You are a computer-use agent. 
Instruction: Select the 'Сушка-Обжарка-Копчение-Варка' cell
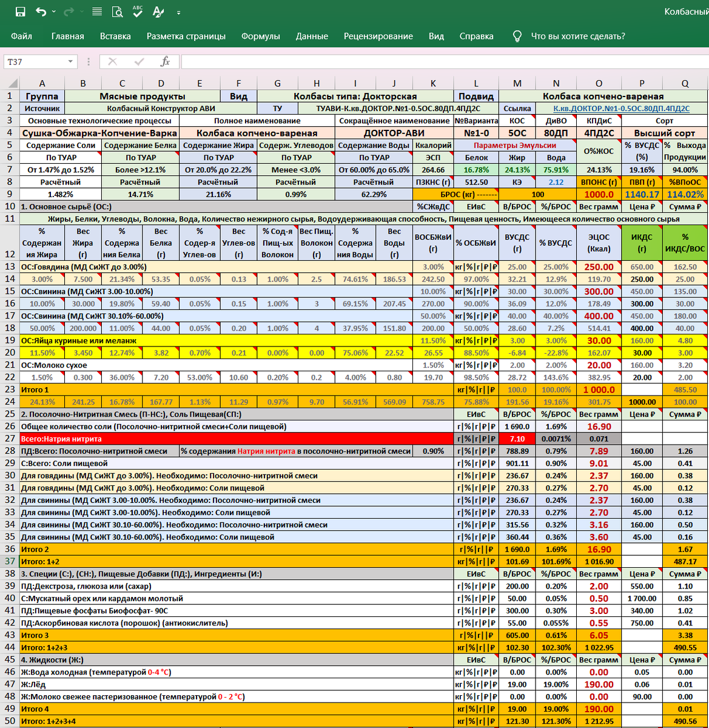100,133
